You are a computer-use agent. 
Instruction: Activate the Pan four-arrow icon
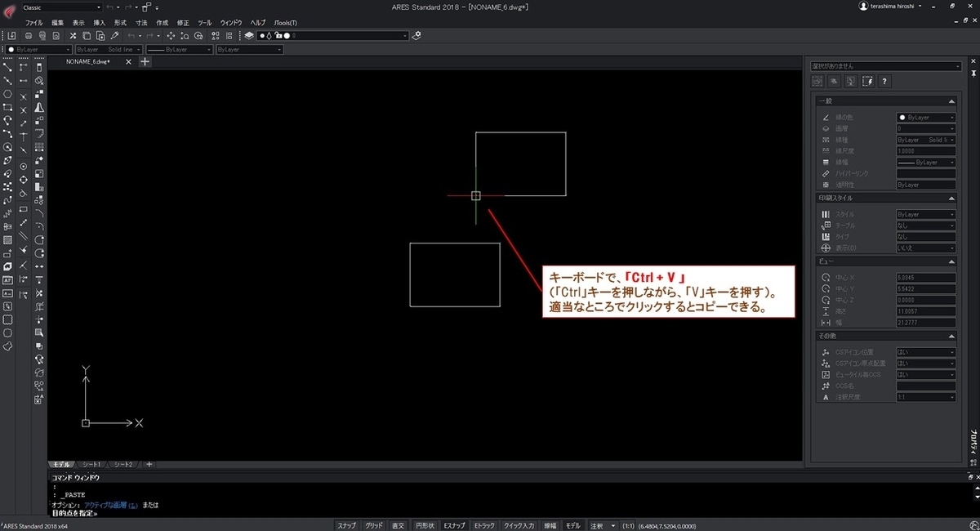point(171,36)
